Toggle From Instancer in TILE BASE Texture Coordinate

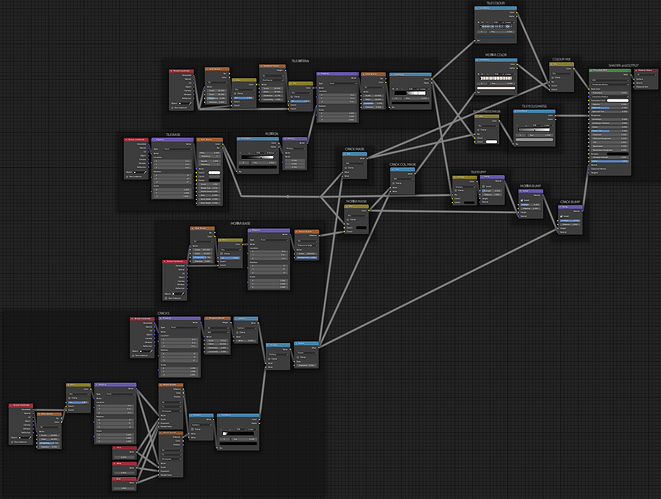(x=127, y=177)
